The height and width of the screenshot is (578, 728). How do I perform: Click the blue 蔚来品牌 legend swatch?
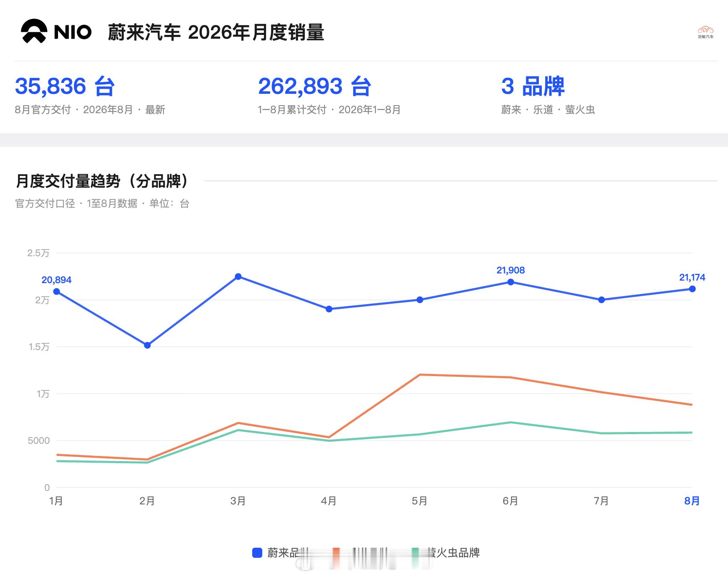(257, 553)
